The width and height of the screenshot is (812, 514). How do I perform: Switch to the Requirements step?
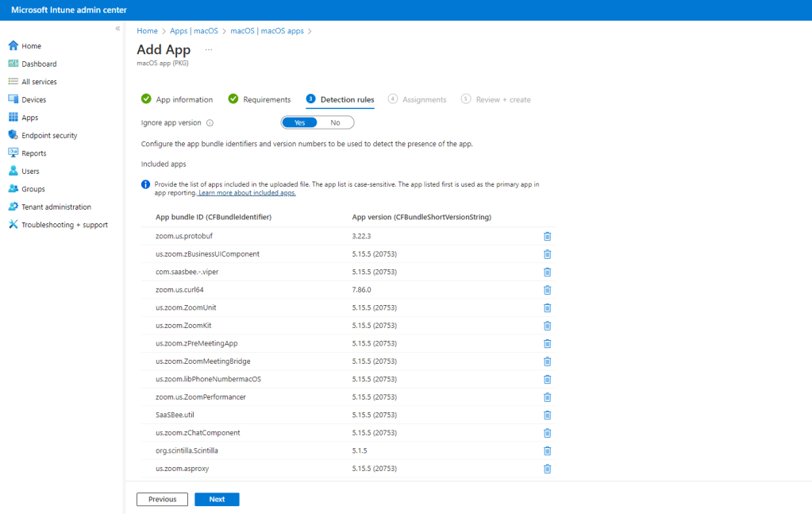point(266,99)
